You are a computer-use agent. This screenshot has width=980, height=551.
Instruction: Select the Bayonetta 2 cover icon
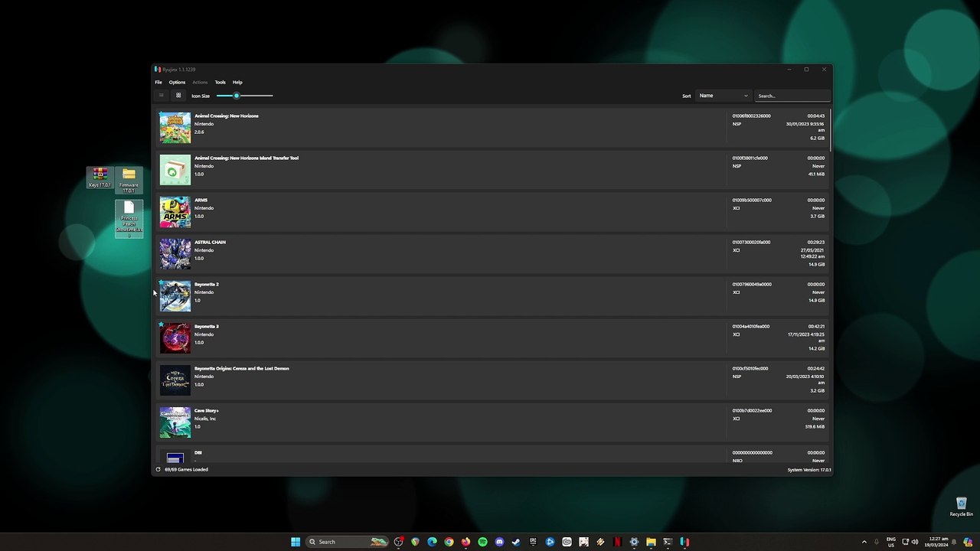pos(175,296)
